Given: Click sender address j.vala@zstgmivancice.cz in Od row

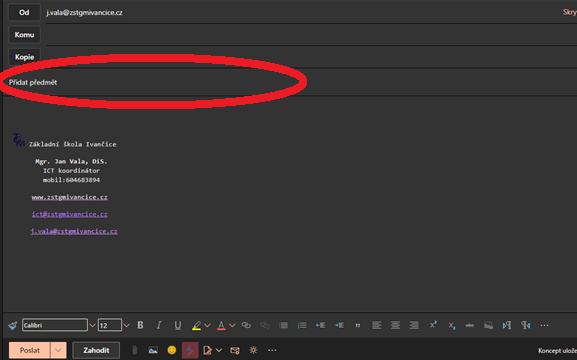Looking at the screenshot, I should click(x=84, y=13).
